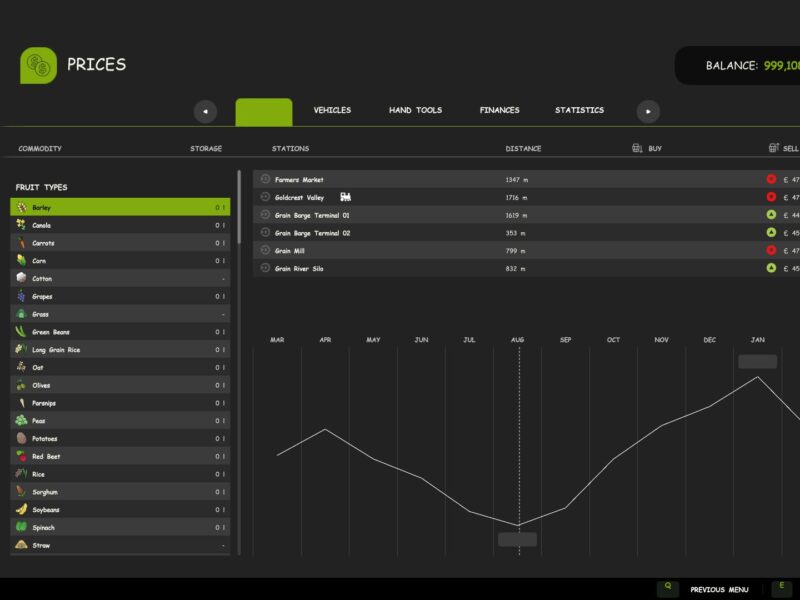Click the Corn cob icon
This screenshot has height=600, width=800.
click(x=21, y=261)
